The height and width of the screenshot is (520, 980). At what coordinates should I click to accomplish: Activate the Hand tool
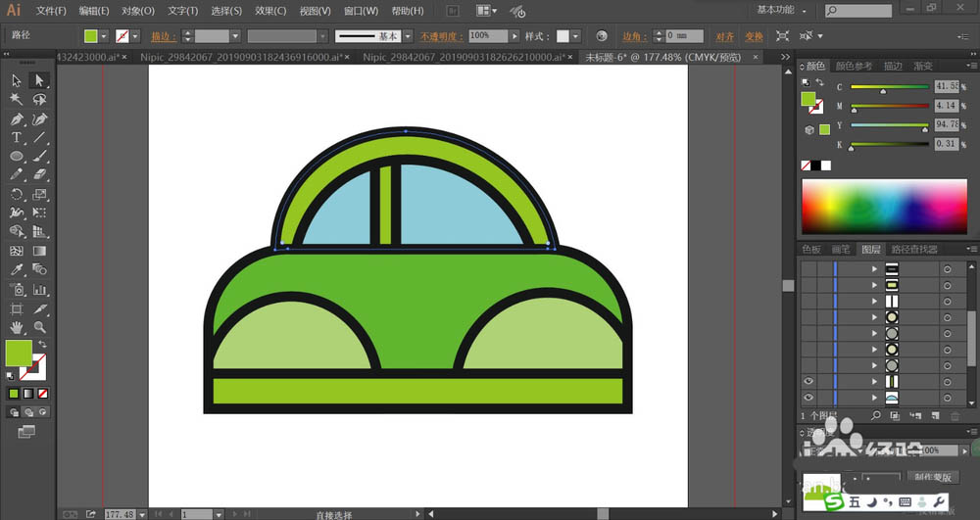click(17, 327)
